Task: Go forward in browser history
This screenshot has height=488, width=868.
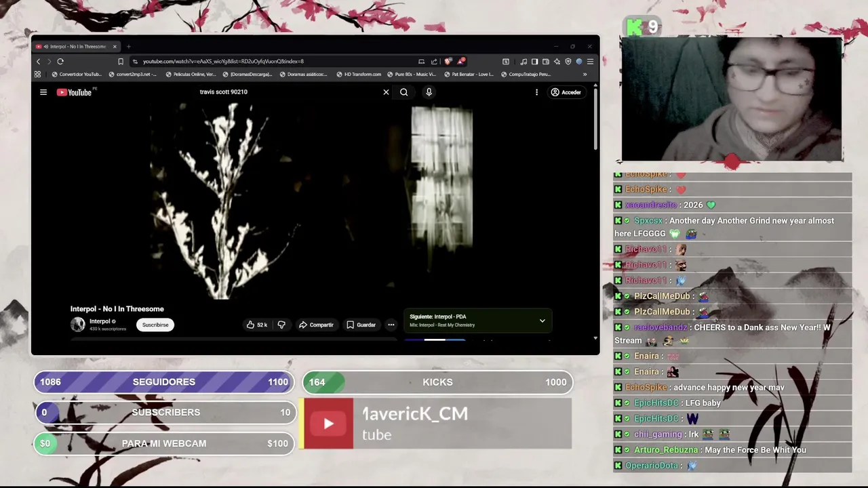Action: (x=49, y=62)
